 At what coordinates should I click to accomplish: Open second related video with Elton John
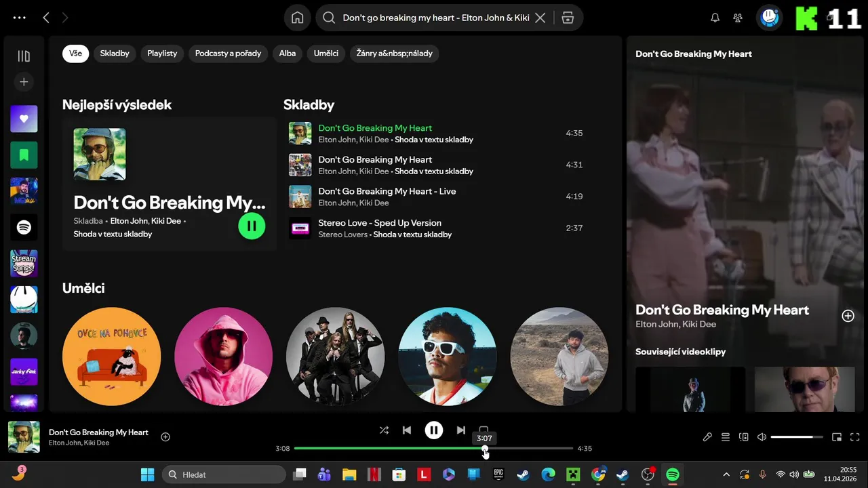pyautogui.click(x=804, y=390)
